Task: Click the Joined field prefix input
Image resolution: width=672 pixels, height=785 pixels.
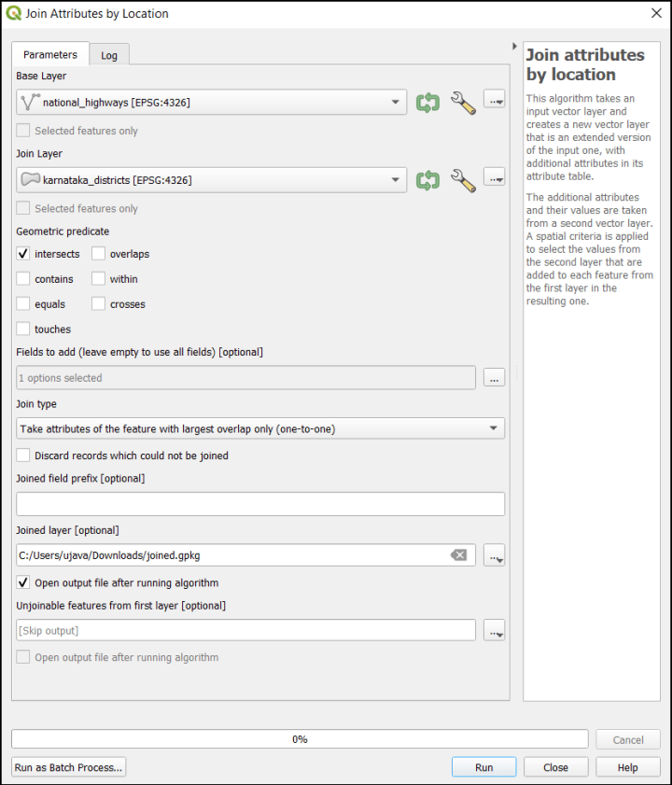Action: pyautogui.click(x=260, y=504)
